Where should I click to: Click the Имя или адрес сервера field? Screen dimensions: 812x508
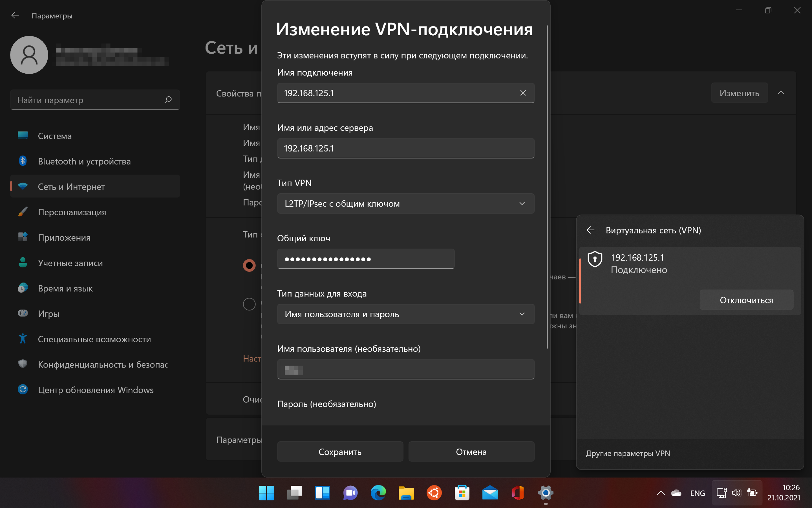pos(406,148)
